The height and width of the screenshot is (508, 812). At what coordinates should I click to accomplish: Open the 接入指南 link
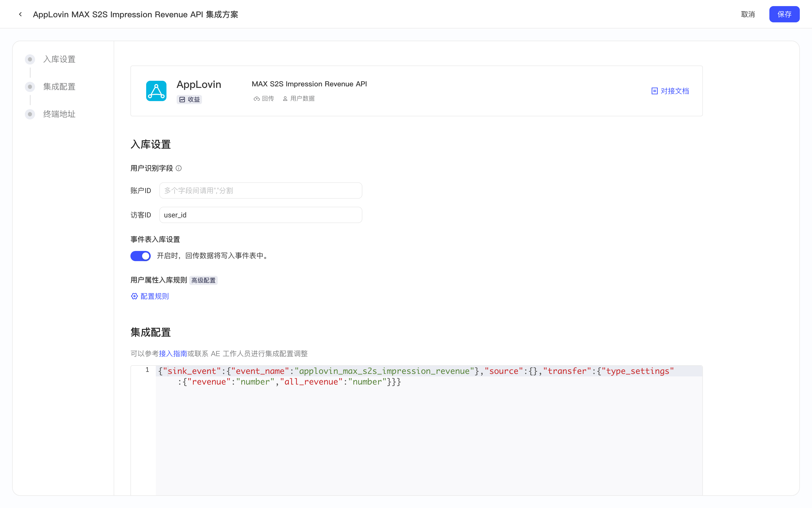[x=173, y=354]
